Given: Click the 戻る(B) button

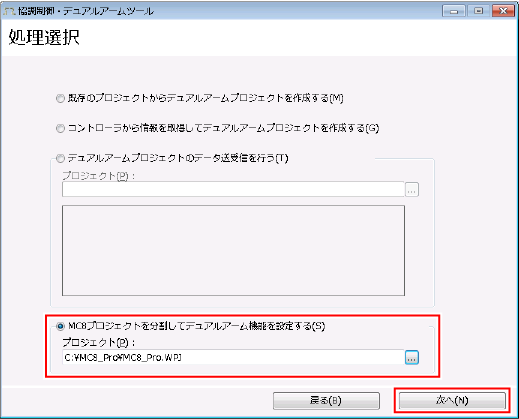Looking at the screenshot, I should click(326, 400).
